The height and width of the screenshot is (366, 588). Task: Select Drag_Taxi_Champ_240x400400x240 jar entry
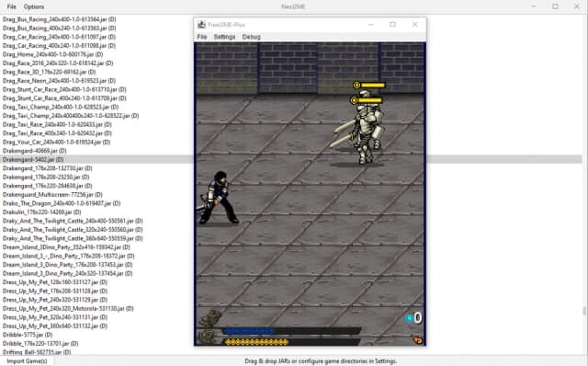pos(71,116)
